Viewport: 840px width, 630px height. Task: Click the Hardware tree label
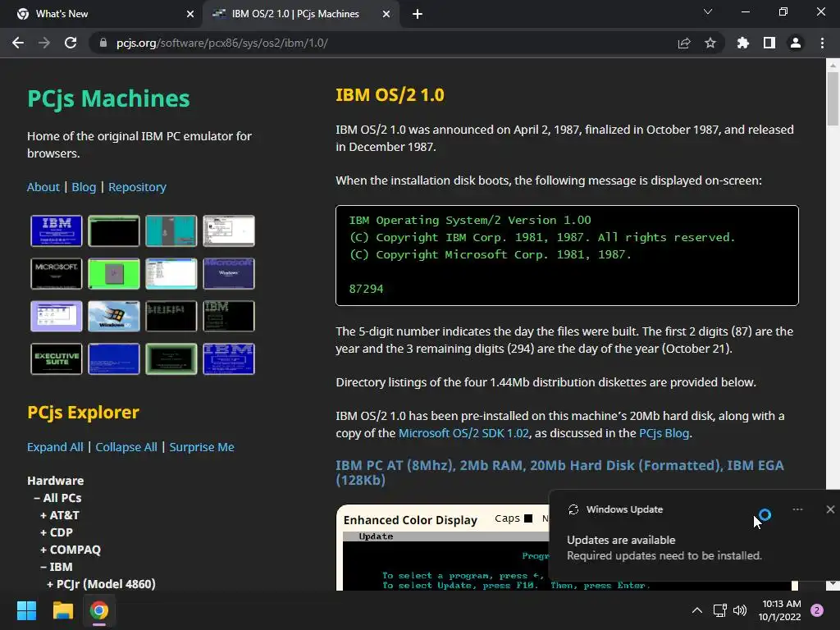[55, 481]
